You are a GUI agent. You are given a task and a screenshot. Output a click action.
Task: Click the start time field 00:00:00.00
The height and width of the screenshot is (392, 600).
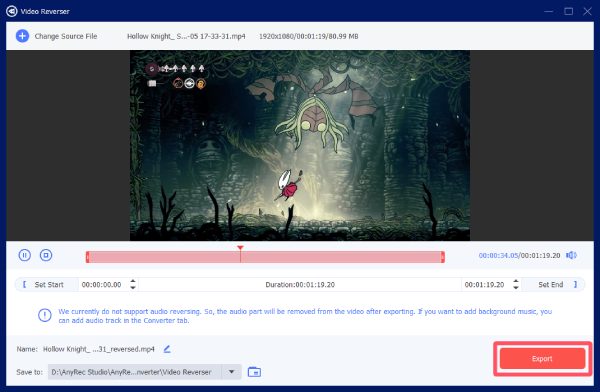click(102, 284)
